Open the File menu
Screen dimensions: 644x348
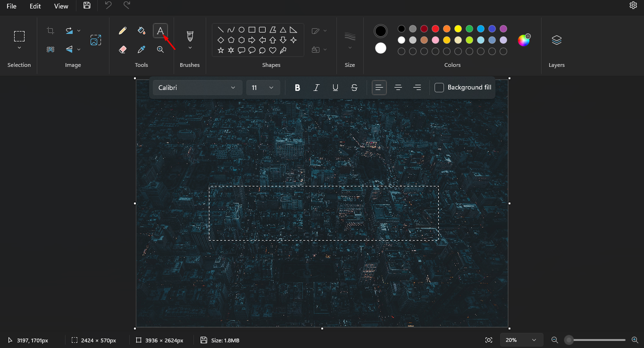[x=11, y=6]
